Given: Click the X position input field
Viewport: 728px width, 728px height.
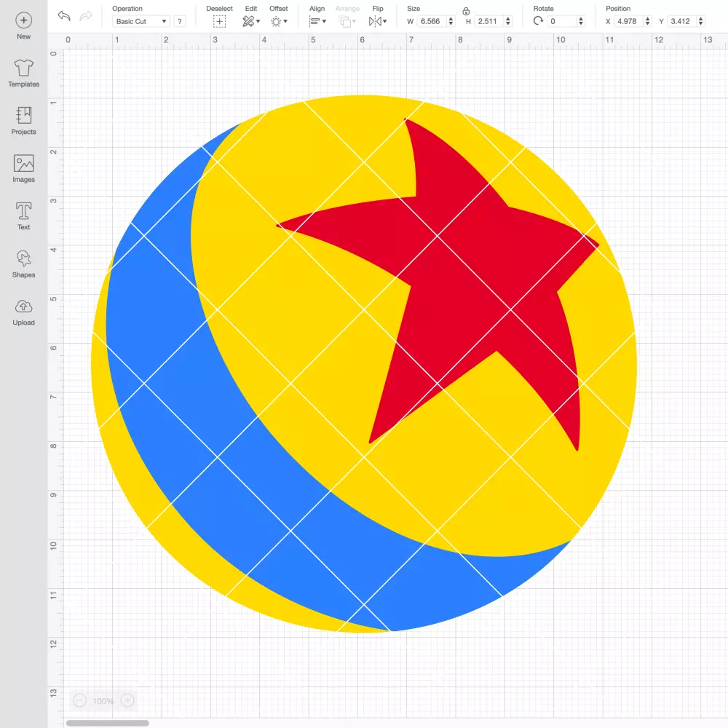Looking at the screenshot, I should pos(629,21).
